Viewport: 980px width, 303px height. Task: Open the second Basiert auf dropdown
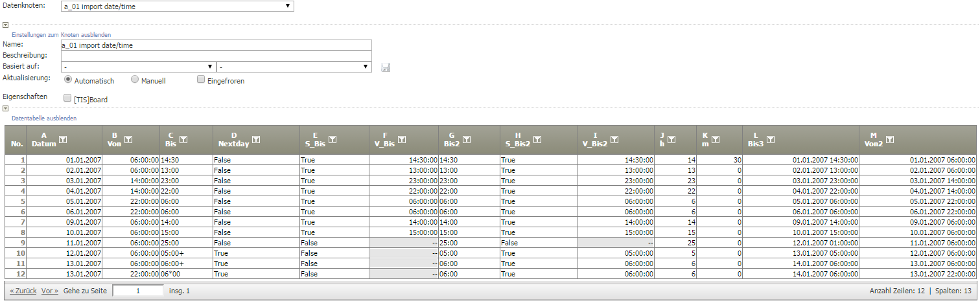click(294, 67)
